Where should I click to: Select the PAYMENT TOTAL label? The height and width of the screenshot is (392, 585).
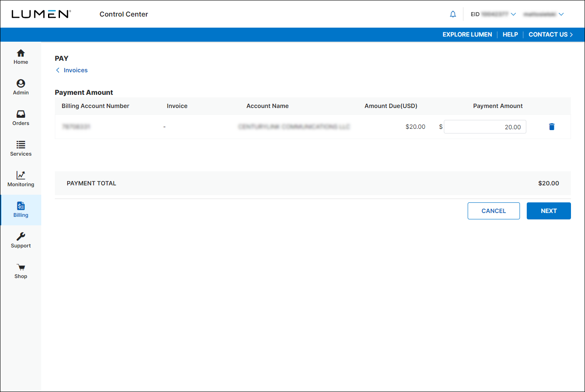[91, 183]
